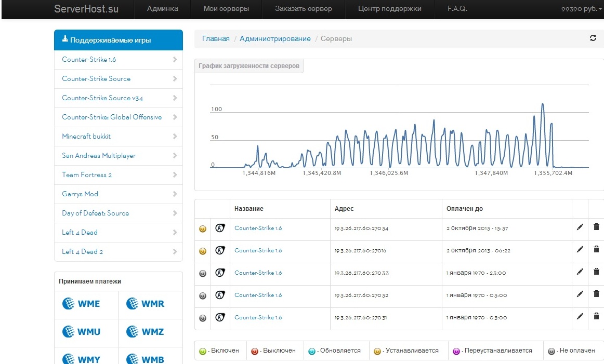Open the 99390 руб. balance dropdown
Viewport: 604px width, 364px height.
coord(581,8)
